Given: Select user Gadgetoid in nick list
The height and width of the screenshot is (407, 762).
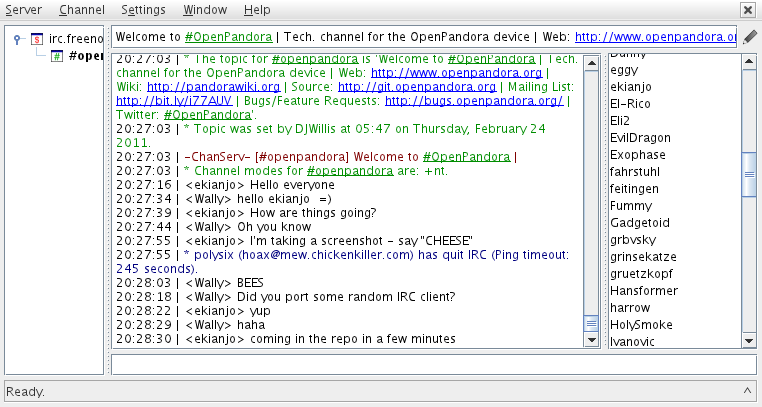Looking at the screenshot, I should 640,223.
